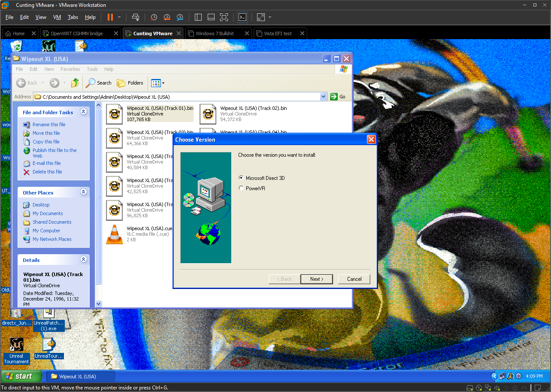Click the VMware CD/DVD drive status icon
Viewport: 551px width, 392px height.
click(x=478, y=388)
